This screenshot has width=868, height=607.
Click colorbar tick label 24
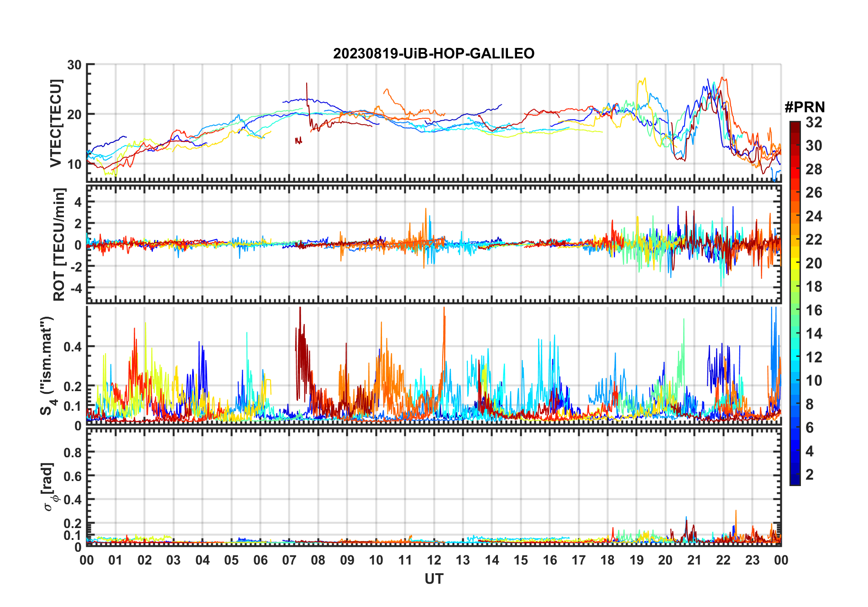[x=814, y=216]
